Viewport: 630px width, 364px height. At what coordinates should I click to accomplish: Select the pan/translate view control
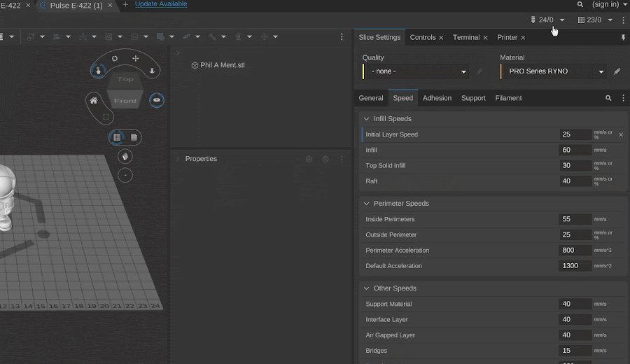click(135, 59)
